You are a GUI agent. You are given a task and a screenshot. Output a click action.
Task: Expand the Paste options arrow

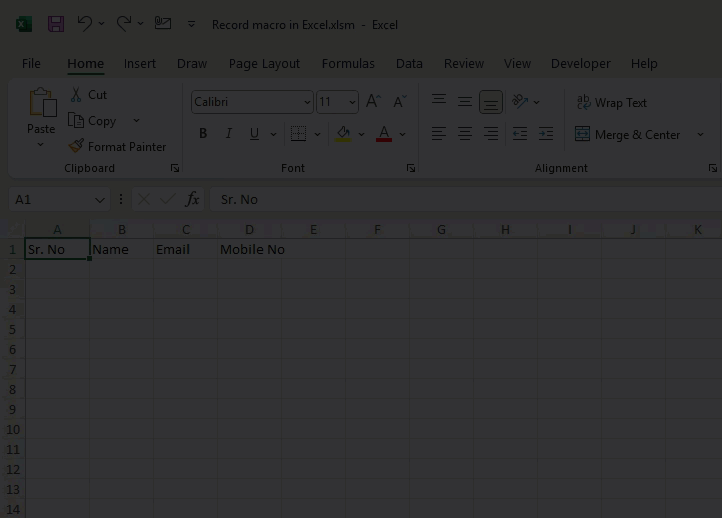coord(41,145)
